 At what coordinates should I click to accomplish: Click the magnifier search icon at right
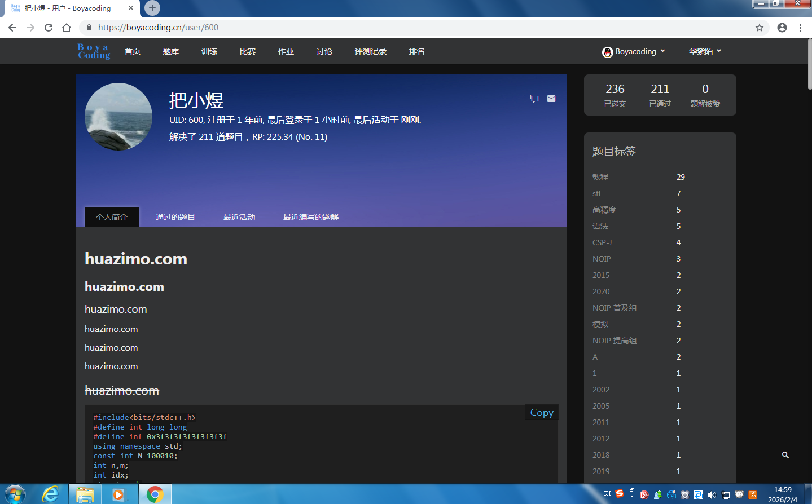click(x=785, y=455)
